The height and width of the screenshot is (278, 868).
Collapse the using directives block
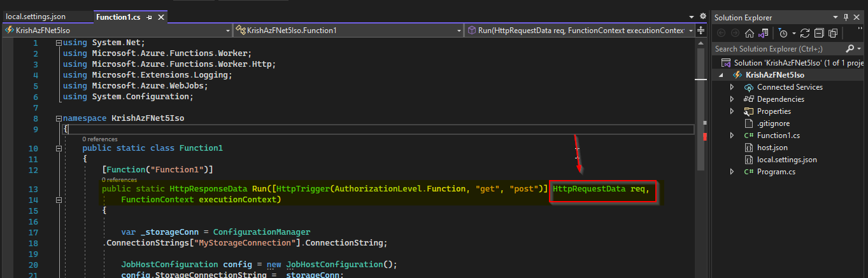pos(59,43)
